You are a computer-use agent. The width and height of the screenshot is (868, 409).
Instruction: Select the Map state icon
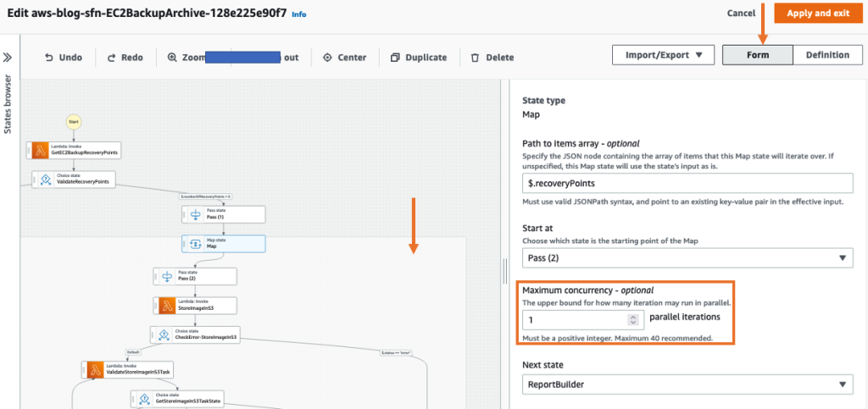(196, 244)
